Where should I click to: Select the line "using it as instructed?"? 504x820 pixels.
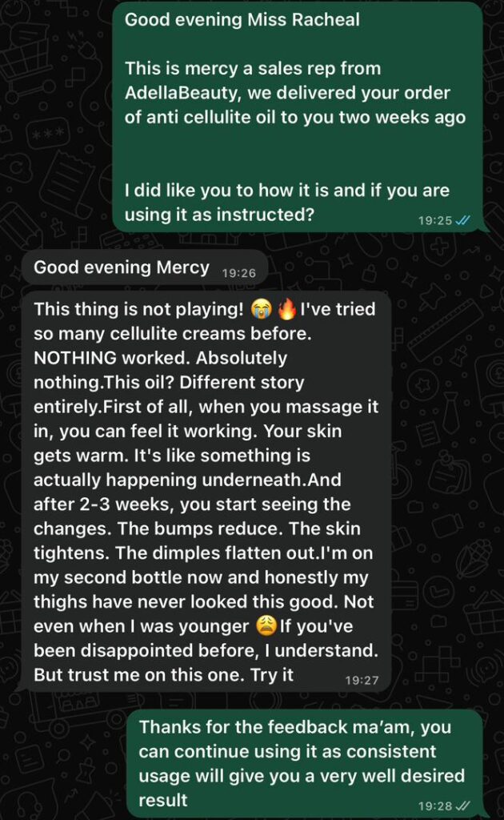point(219,215)
